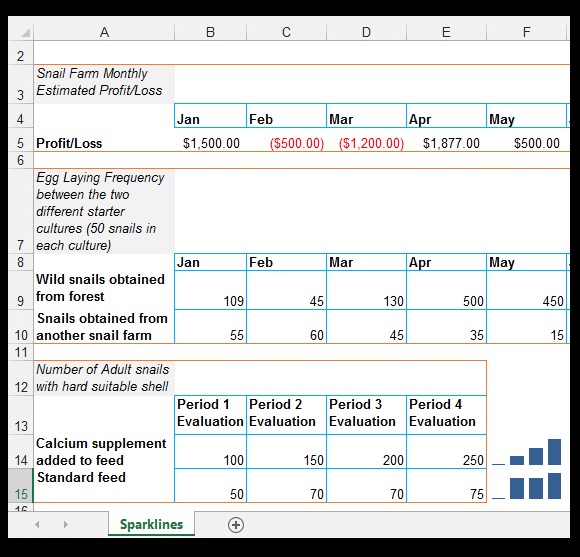
Task: Open the Sparklines sheet tab
Action: 151,524
